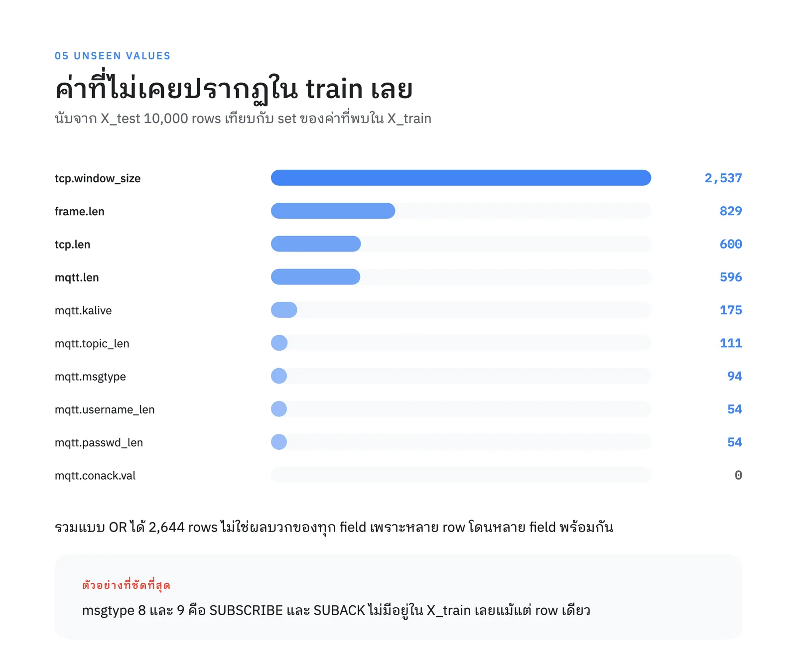Click the 829 count value

tap(731, 211)
